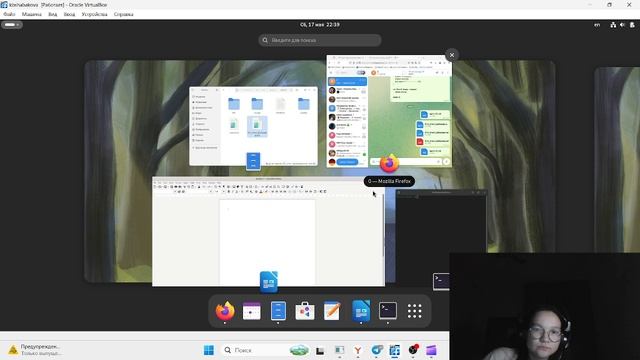Focus the 'Введите для поиска' search field
This screenshot has height=360, width=640.
pos(320,40)
